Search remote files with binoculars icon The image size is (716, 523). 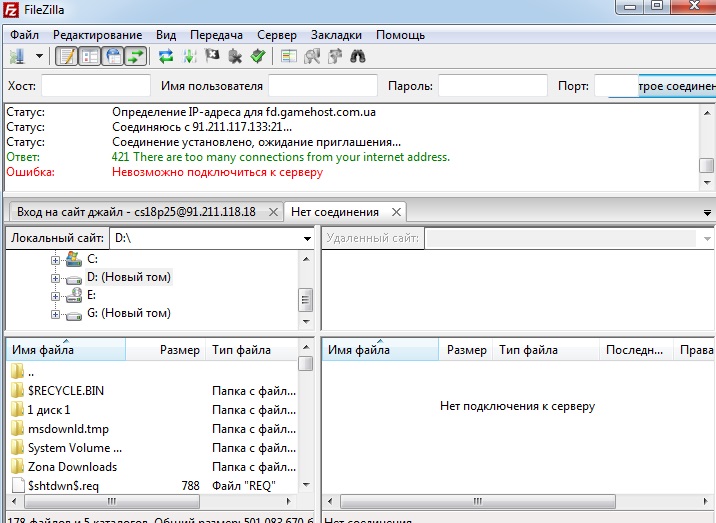(358, 57)
